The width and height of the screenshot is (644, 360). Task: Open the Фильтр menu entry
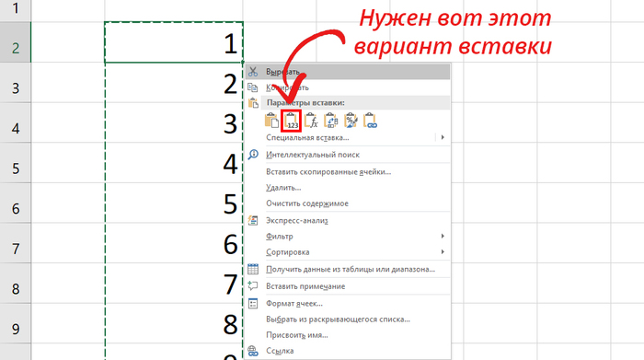tap(348, 237)
